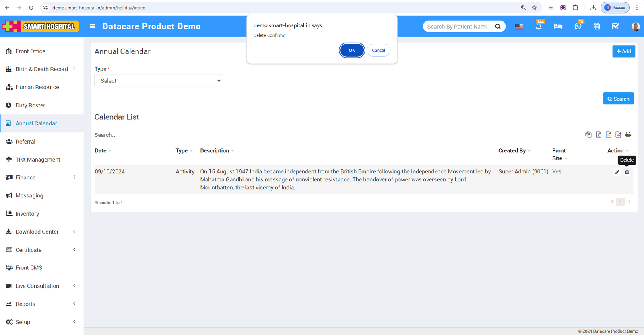The height and width of the screenshot is (335, 644).
Task: Open the Type select dropdown
Action: pyautogui.click(x=159, y=81)
